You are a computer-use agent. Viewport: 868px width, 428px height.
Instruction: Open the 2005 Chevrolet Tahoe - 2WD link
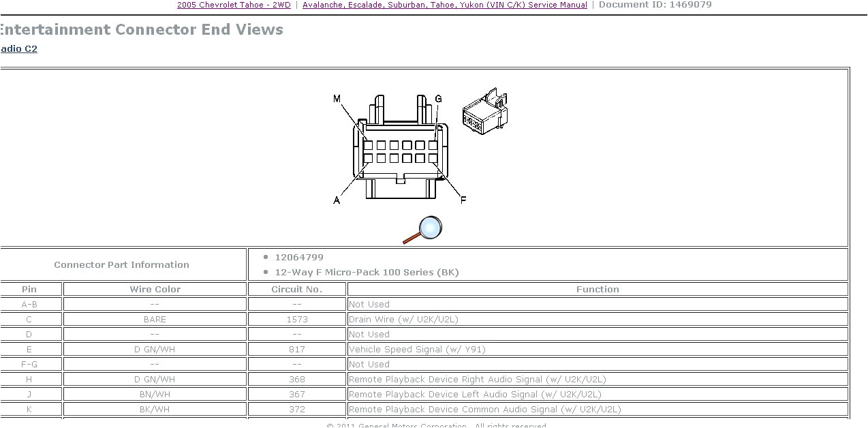coord(233,5)
